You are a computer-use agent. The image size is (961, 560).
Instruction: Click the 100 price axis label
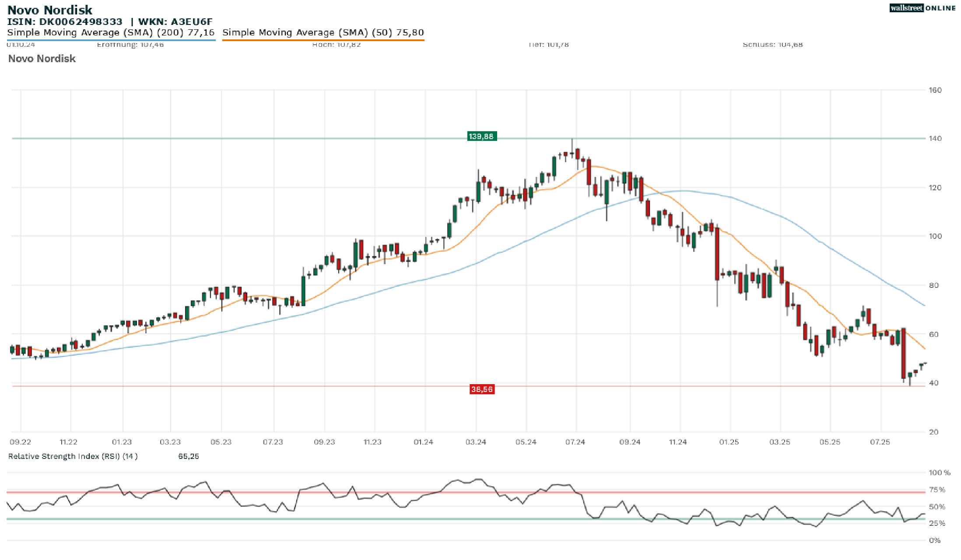[935, 236]
